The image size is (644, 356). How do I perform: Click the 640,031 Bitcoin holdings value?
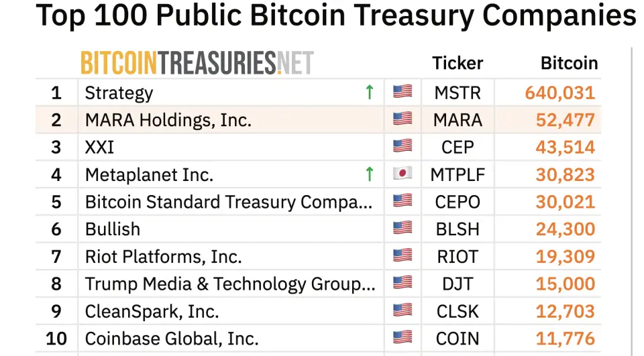[x=559, y=93]
